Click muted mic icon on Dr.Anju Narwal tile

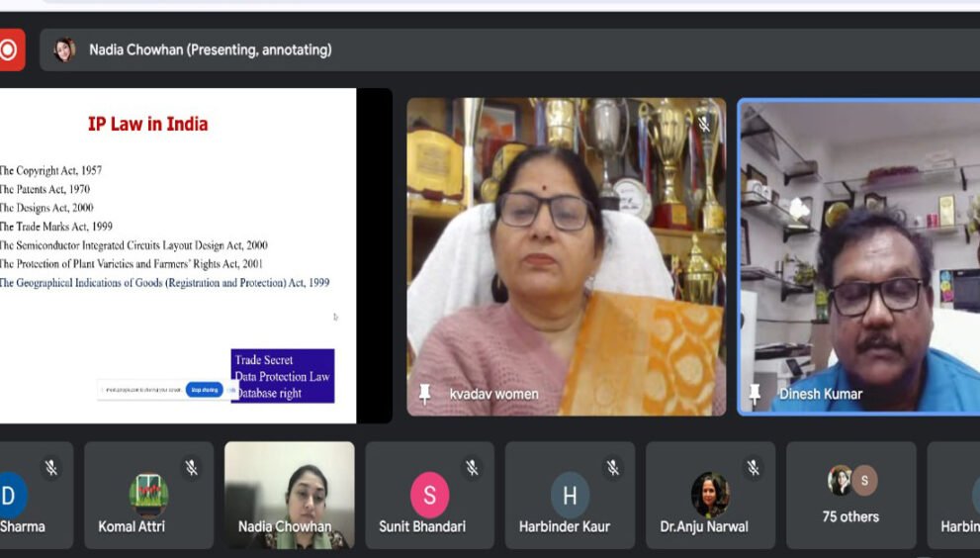[x=753, y=467]
